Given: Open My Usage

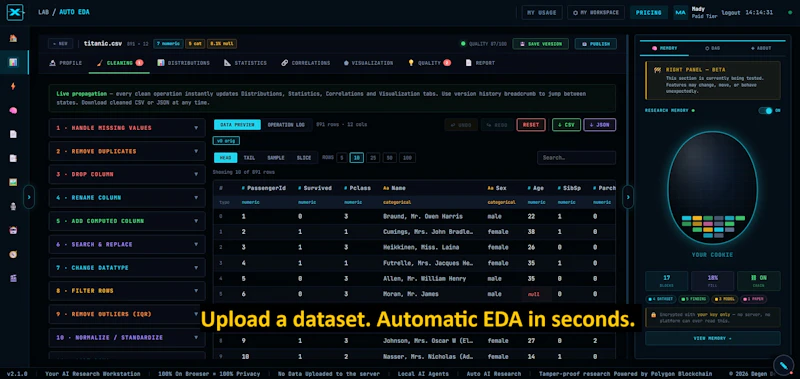Looking at the screenshot, I should coord(542,13).
